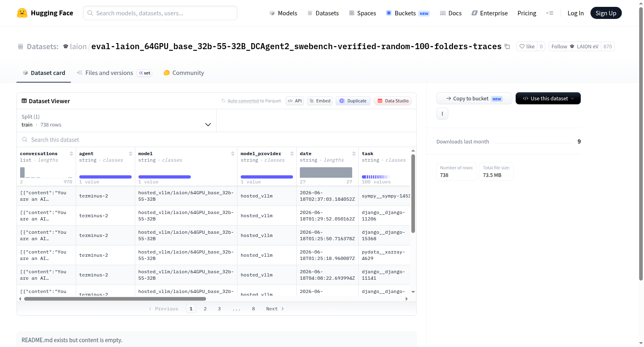Click the xet badge icon
Screen dimensions: 644x347
[x=144, y=73]
